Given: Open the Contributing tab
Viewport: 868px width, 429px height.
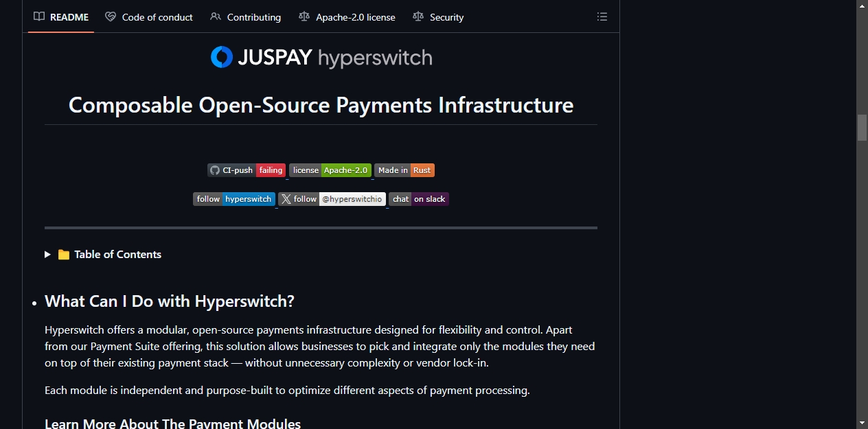Looking at the screenshot, I should coord(245,17).
